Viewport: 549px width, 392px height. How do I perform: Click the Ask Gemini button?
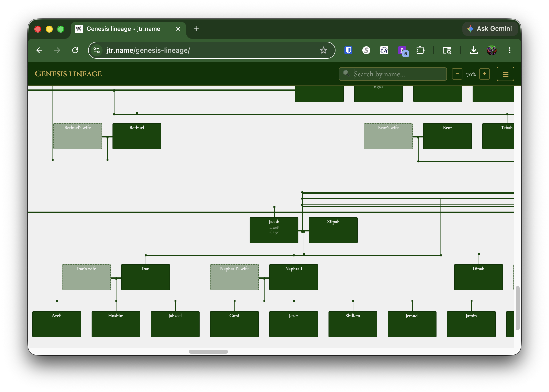(x=490, y=29)
